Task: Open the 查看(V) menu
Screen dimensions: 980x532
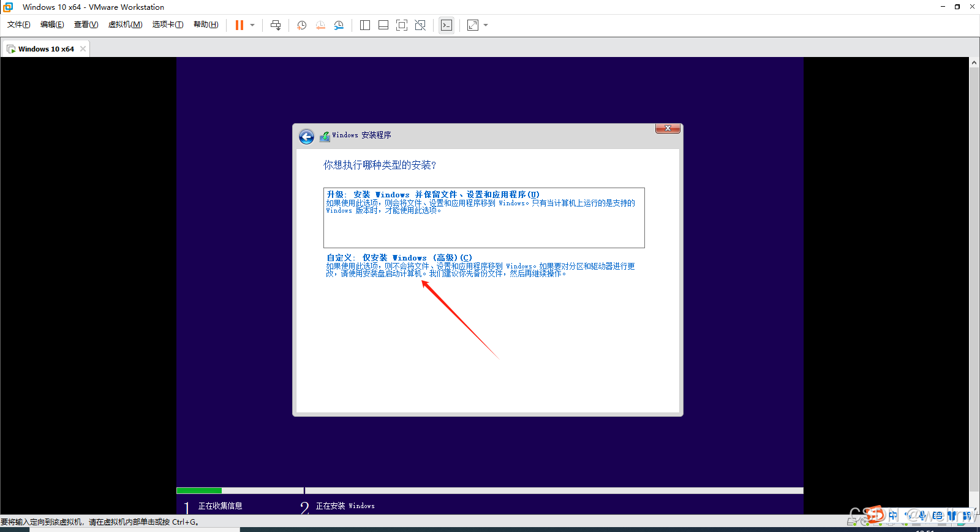Action: pyautogui.click(x=86, y=25)
